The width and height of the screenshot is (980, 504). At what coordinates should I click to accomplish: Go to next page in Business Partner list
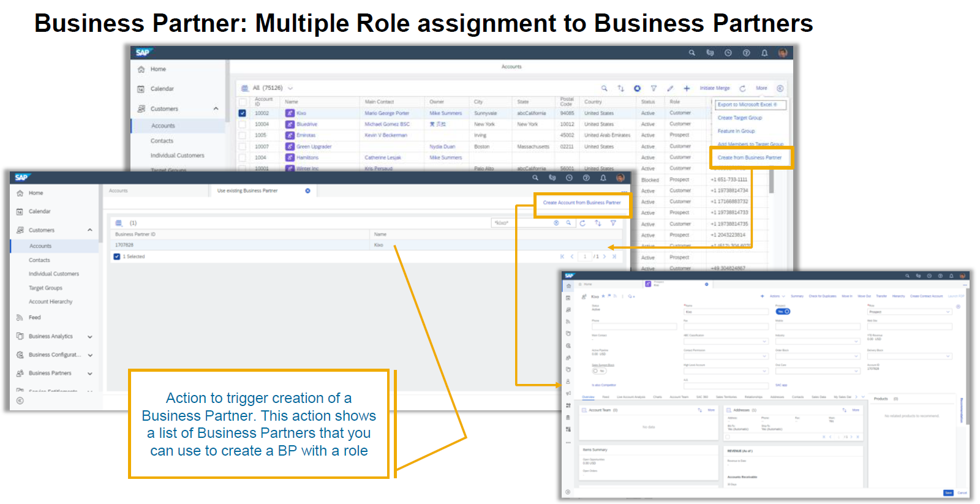[x=605, y=257]
